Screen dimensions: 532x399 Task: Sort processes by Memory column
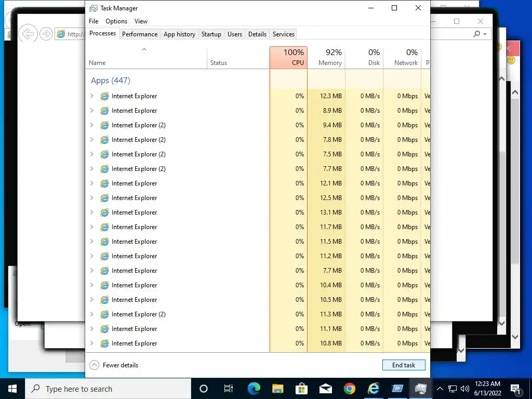point(326,58)
